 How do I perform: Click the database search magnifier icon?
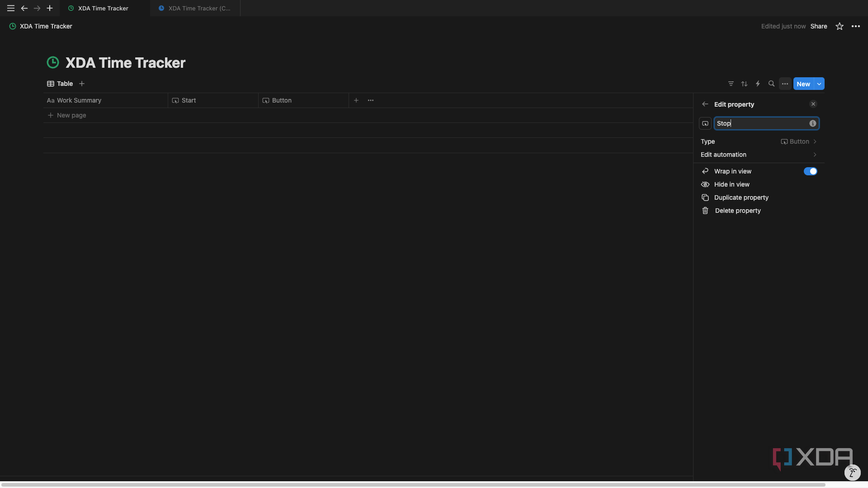point(772,84)
